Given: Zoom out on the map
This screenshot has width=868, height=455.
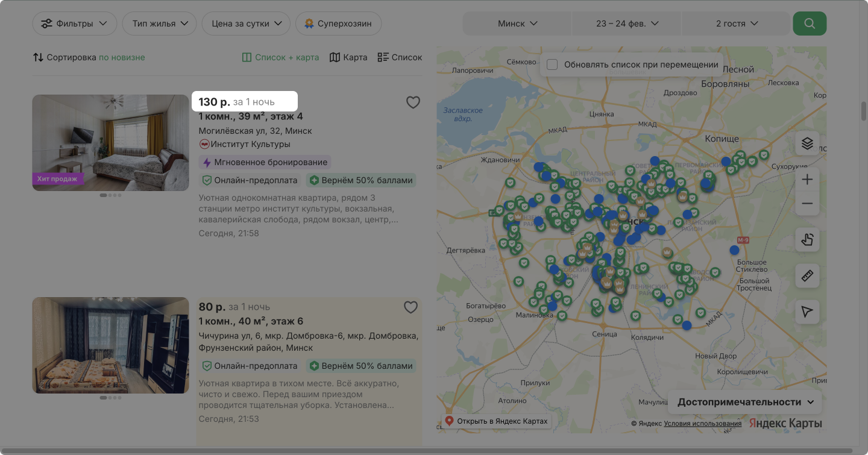Looking at the screenshot, I should tap(807, 204).
